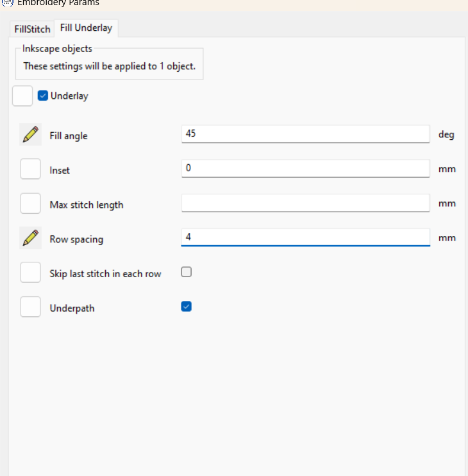The image size is (468, 476).
Task: Click the Embroidery Params window icon
Action: click(x=8, y=3)
